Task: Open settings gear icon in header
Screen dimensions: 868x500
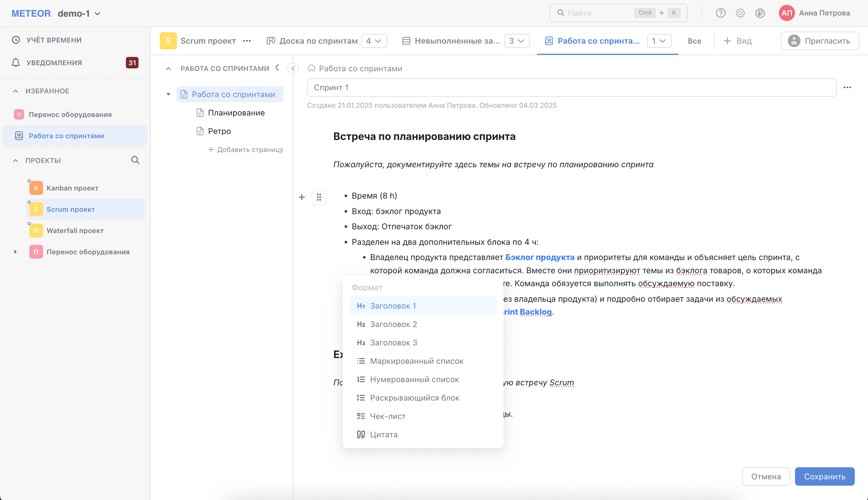Action: click(740, 13)
